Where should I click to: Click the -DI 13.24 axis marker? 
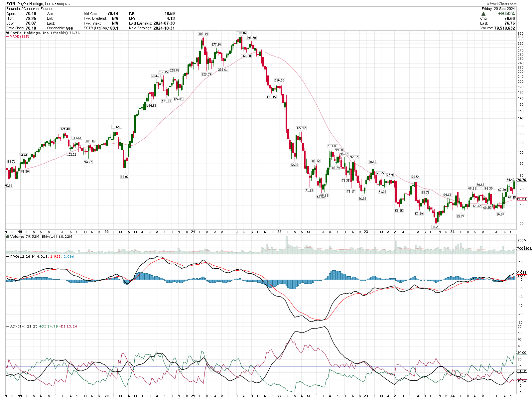pyautogui.click(x=522, y=381)
